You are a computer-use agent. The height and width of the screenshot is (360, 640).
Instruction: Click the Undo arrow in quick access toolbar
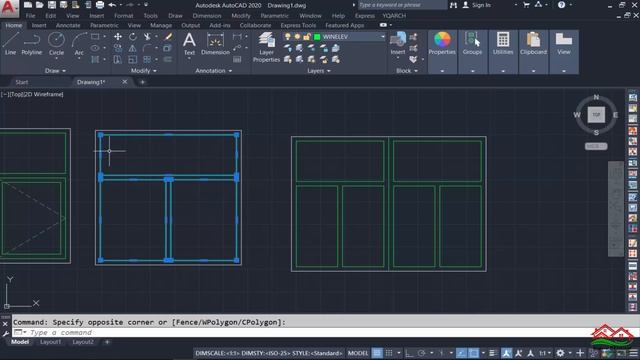tap(112, 5)
